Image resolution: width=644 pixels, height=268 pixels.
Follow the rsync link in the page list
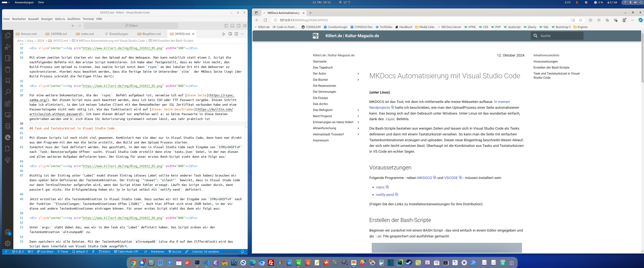pyautogui.click(x=380, y=187)
